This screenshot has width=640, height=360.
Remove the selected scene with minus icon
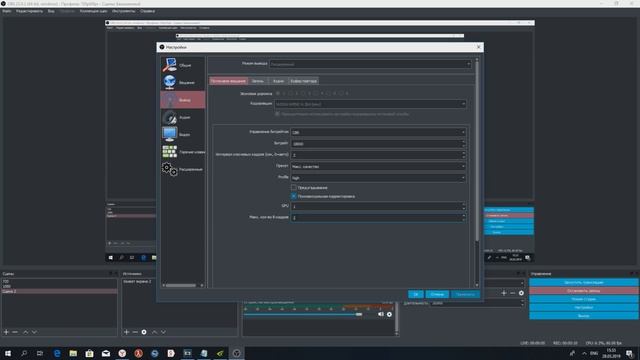coord(15,332)
